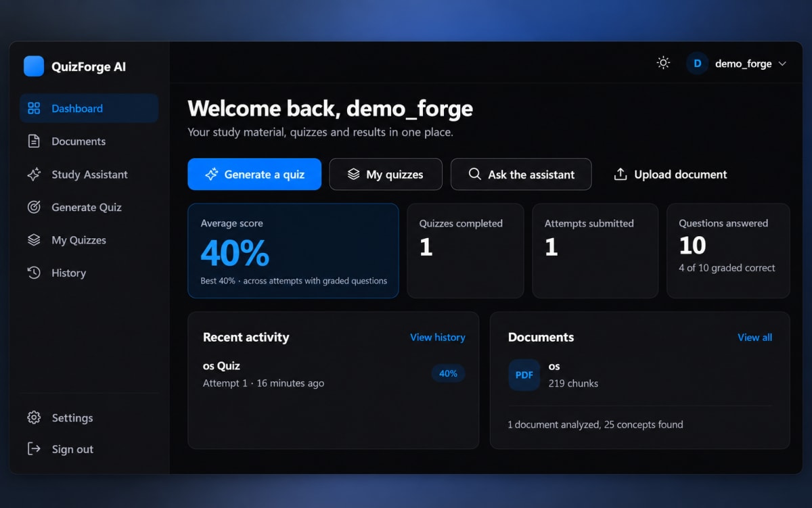Go to Documents in the sidebar
Viewport: 812px width, 508px height.
coord(89,141)
